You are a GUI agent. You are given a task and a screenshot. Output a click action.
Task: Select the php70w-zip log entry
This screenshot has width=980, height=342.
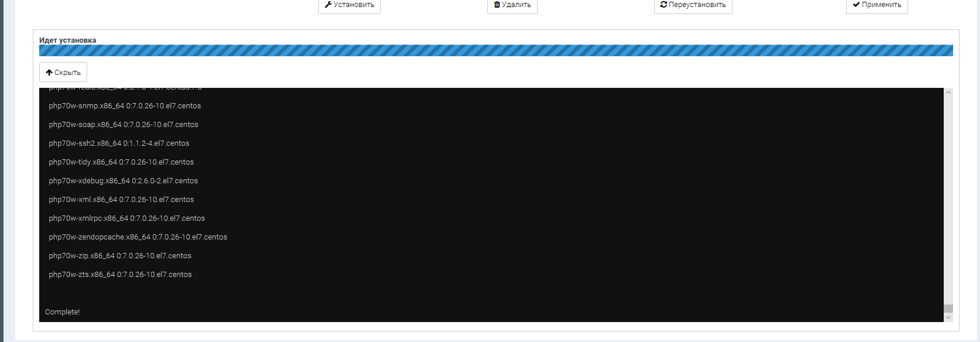(x=120, y=256)
